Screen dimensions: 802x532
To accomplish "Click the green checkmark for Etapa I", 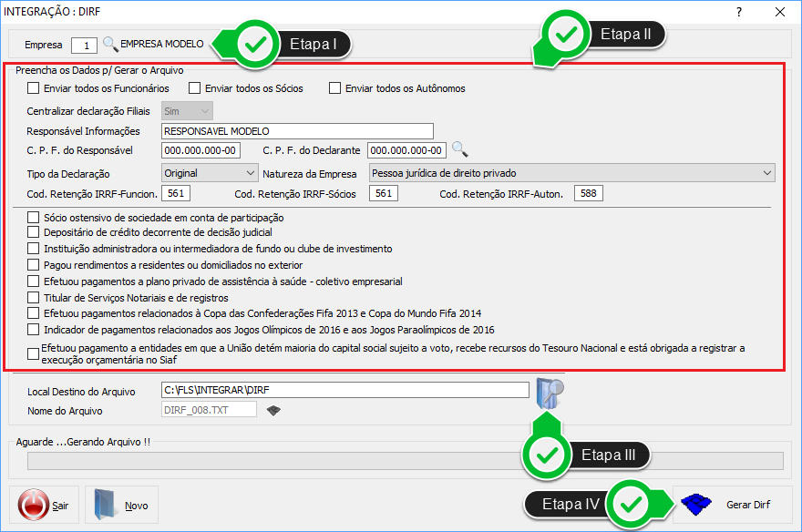I will coord(257,43).
